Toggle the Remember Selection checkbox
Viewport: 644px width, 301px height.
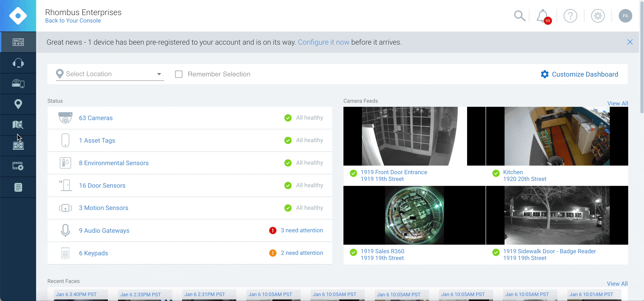click(x=178, y=74)
